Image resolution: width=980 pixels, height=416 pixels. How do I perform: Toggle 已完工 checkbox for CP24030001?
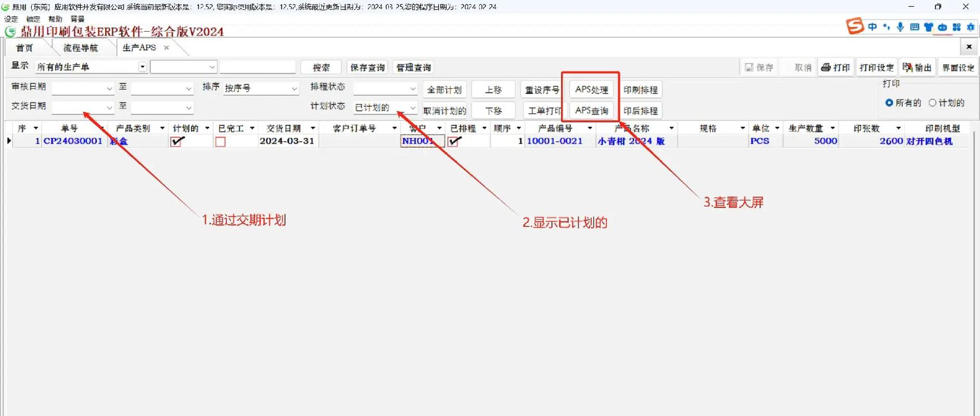(220, 141)
